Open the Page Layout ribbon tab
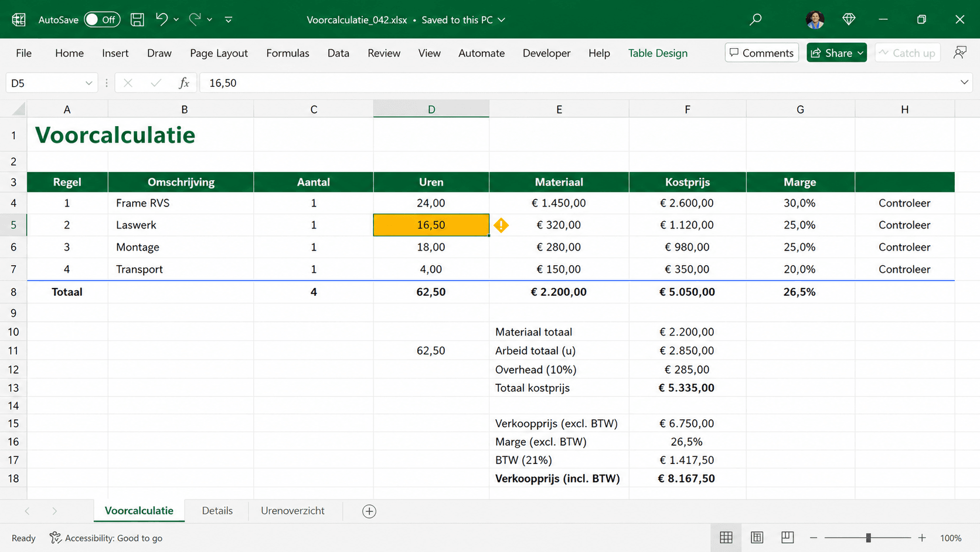 [x=219, y=53]
